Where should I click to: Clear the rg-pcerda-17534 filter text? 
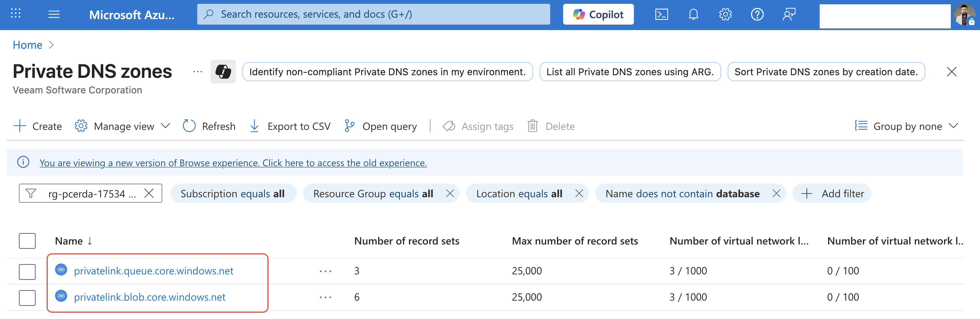(149, 194)
